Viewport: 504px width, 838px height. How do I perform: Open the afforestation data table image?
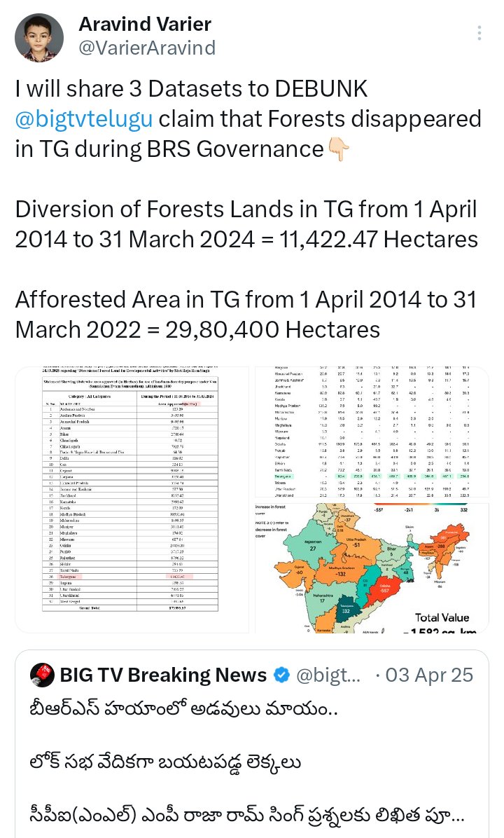click(372, 432)
